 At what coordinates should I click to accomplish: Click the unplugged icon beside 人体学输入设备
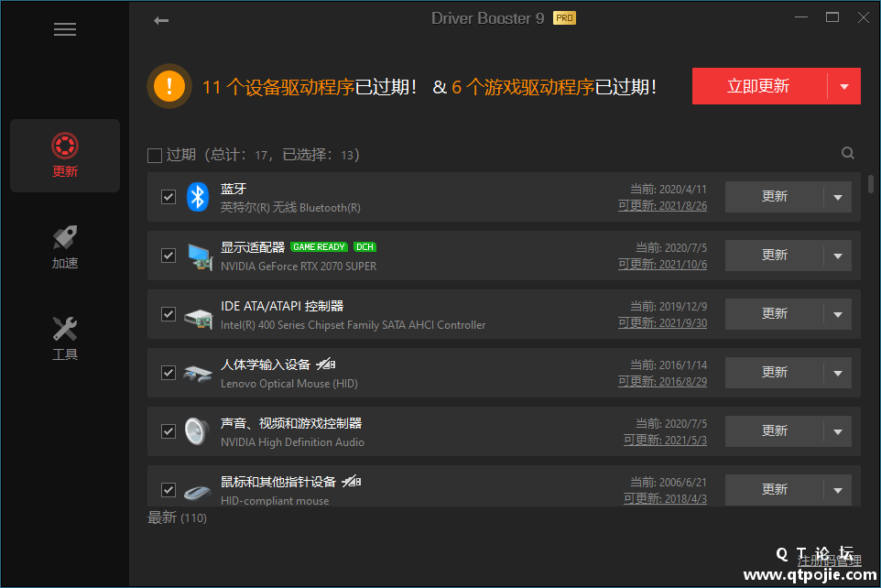coord(326,365)
